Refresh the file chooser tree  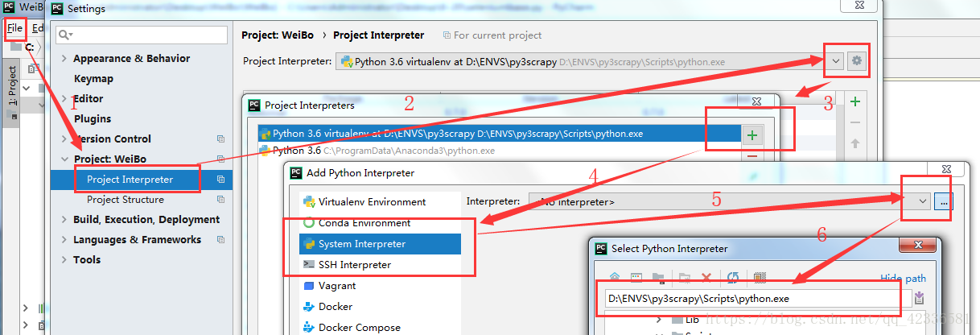tap(733, 278)
